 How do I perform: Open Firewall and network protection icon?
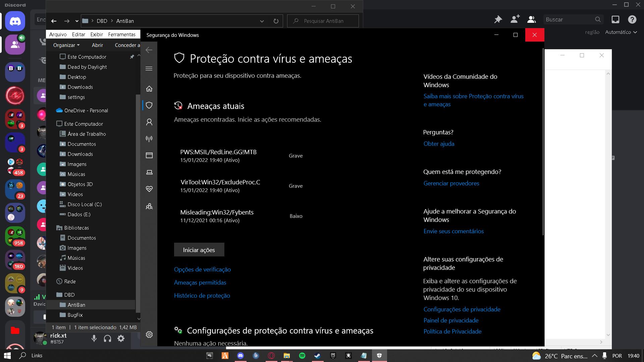(149, 138)
